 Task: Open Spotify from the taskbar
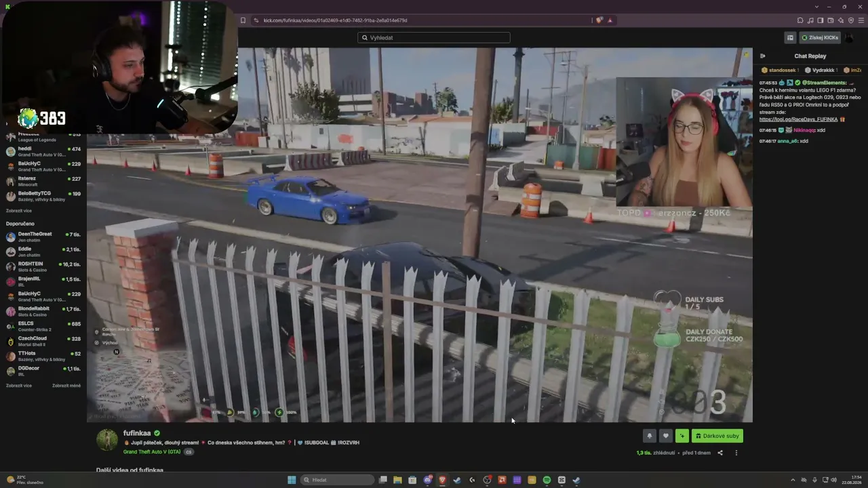[547, 480]
